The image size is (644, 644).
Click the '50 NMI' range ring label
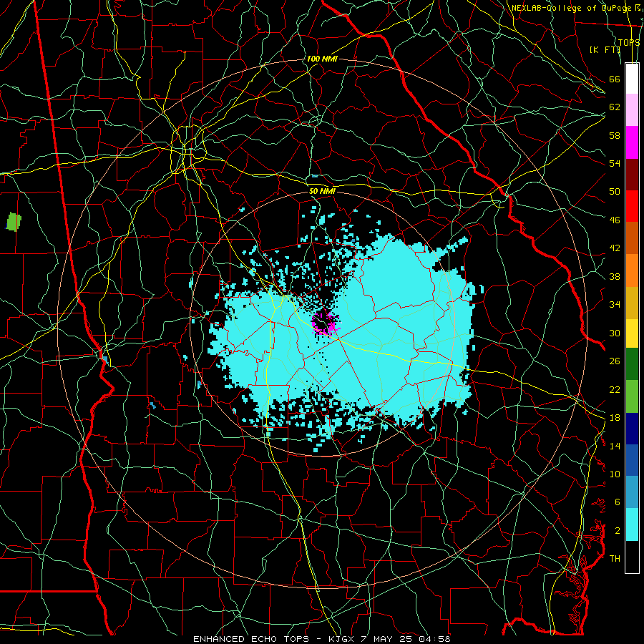(322, 191)
